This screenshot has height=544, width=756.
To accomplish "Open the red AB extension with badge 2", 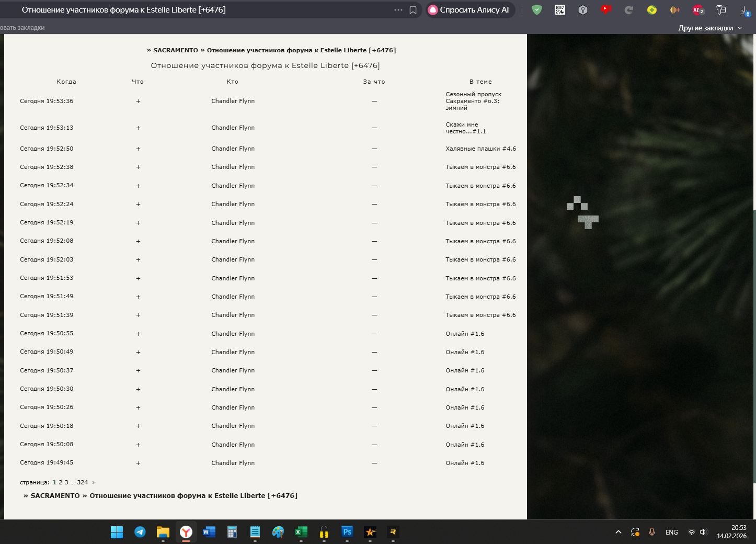I will pos(698,10).
